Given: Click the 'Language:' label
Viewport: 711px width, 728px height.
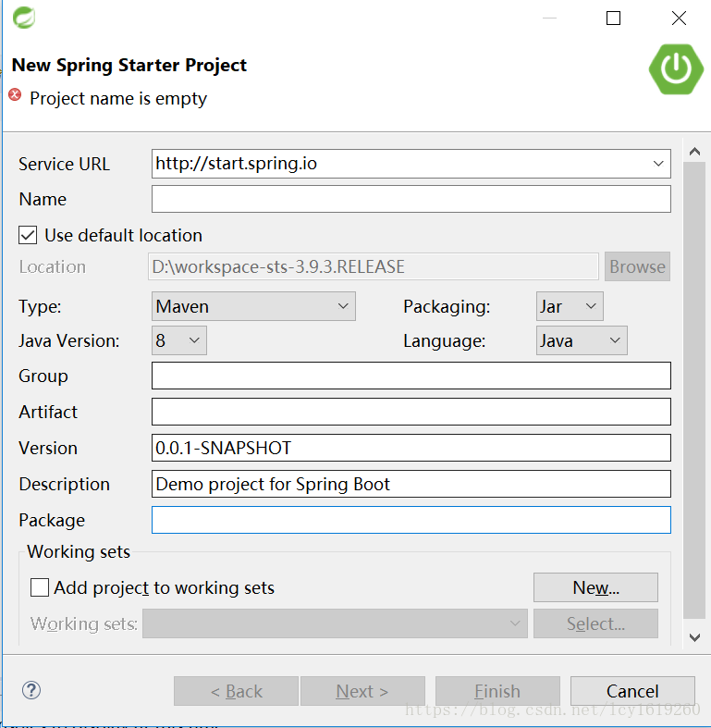Looking at the screenshot, I should [x=444, y=340].
